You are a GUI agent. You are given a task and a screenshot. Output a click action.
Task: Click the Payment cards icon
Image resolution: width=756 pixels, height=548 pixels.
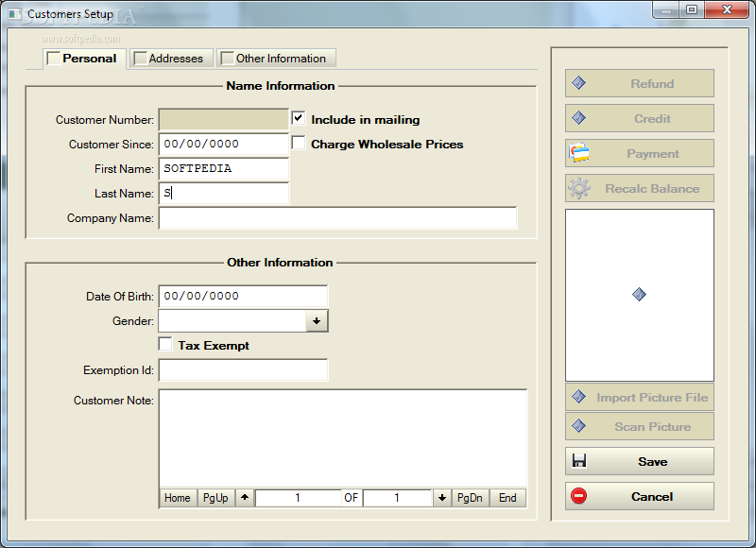pos(579,153)
